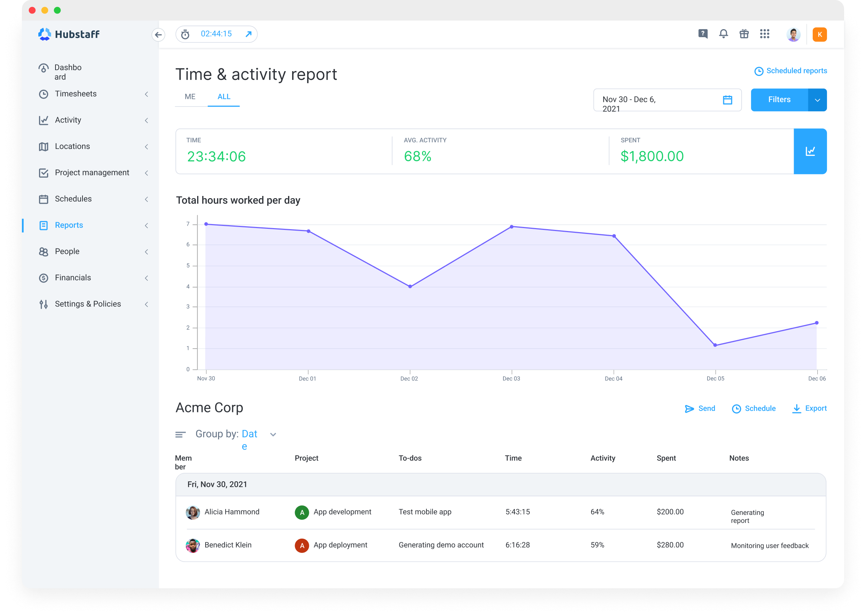Click the Dec 02 point on the chart
This screenshot has height=616, width=866.
[x=410, y=286]
